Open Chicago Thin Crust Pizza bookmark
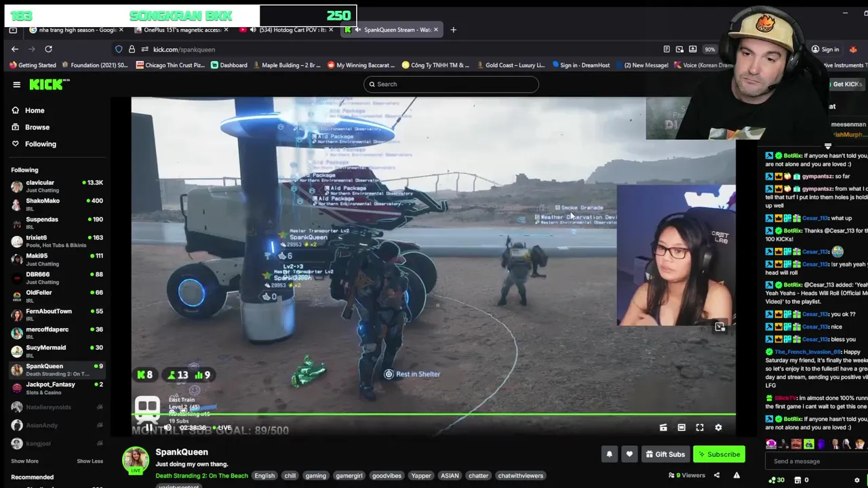 [x=170, y=65]
